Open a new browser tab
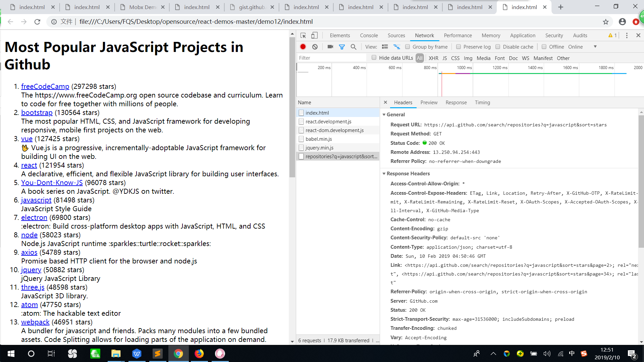 coord(561,7)
